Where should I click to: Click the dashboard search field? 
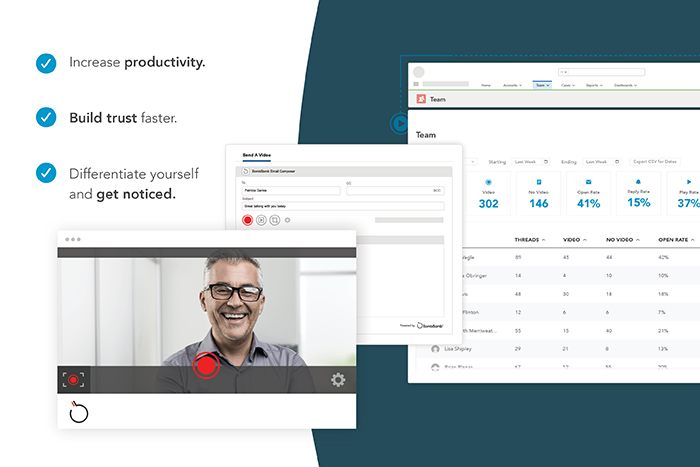point(606,72)
